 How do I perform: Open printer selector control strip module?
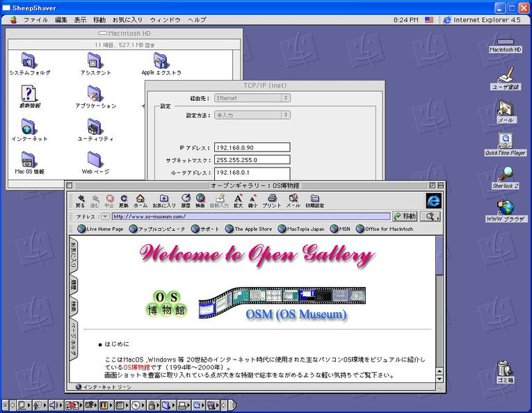[x=184, y=405]
